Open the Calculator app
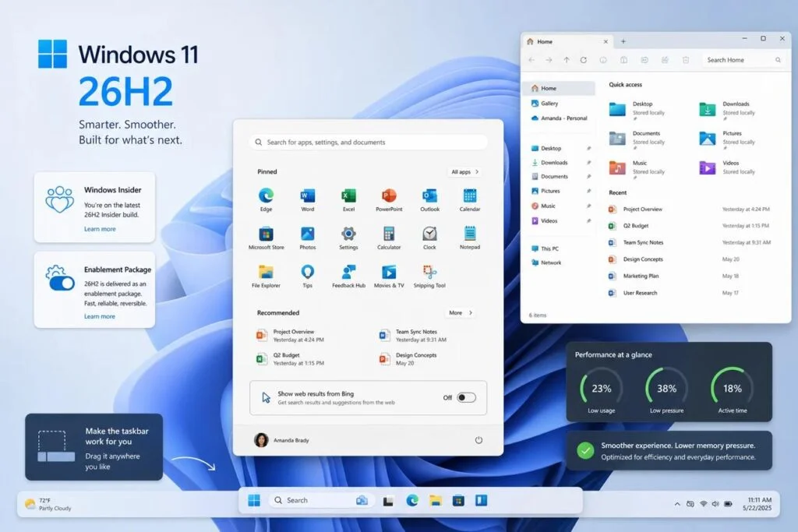The height and width of the screenshot is (532, 798). tap(389, 238)
